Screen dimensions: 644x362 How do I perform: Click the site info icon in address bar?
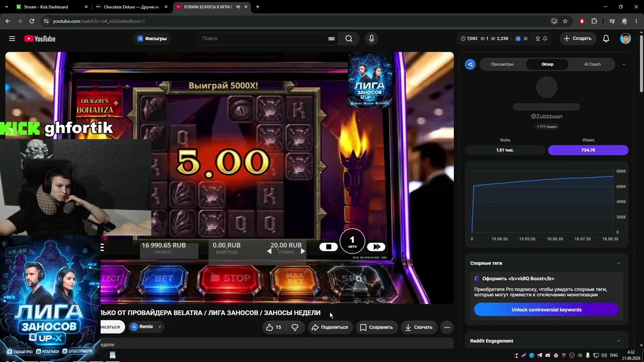[46, 21]
